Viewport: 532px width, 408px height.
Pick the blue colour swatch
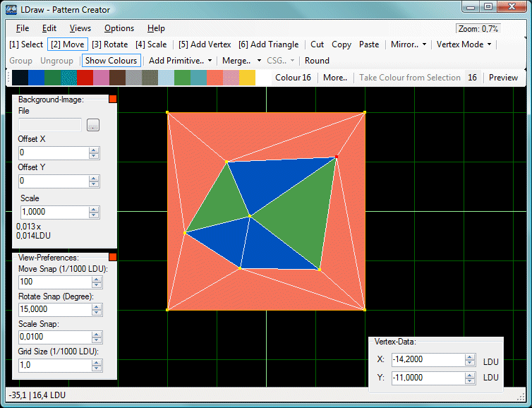36,78
